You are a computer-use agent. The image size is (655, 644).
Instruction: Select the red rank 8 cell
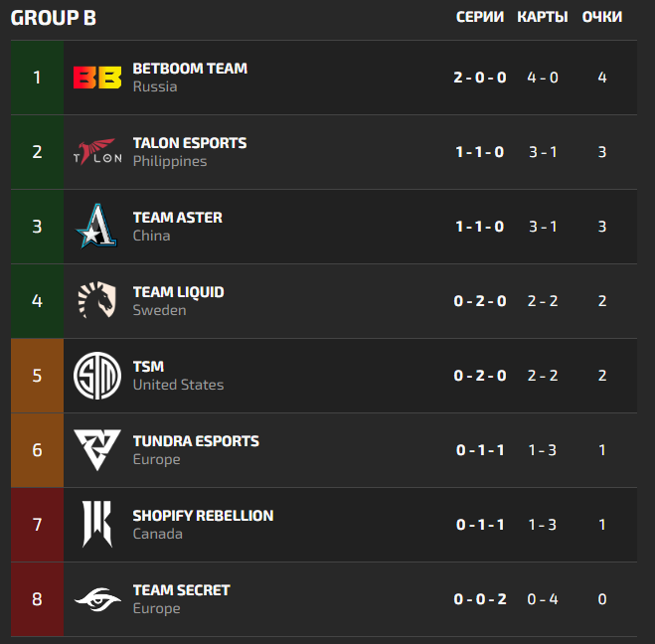tap(37, 599)
